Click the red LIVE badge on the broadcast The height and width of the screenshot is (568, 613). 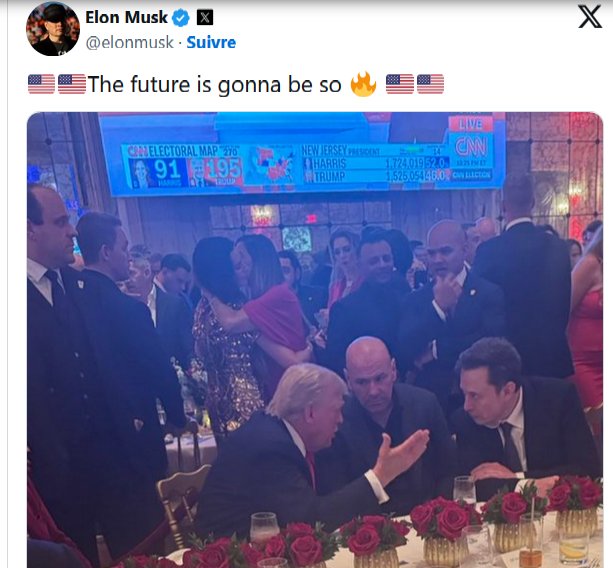tap(470, 124)
